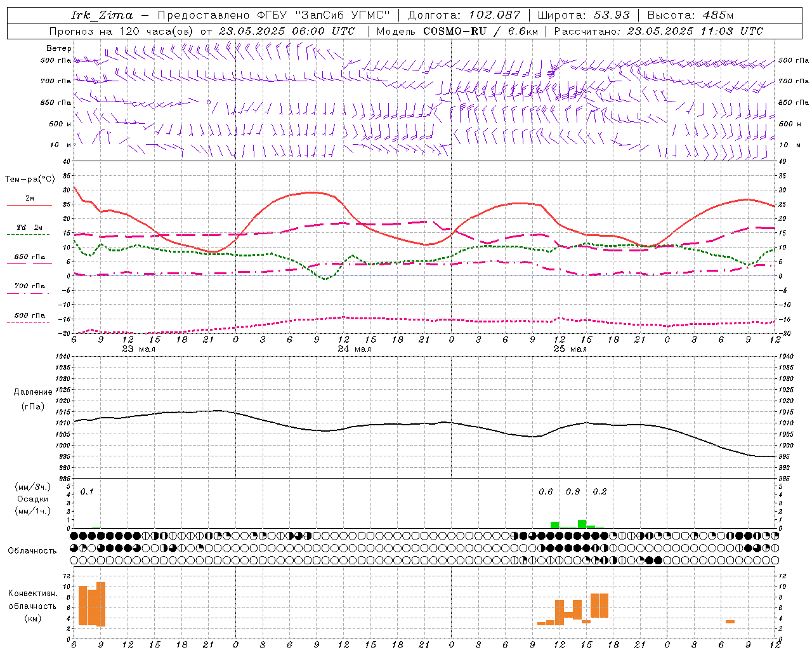
Task: Click the 25 мая date label
Action: [570, 349]
